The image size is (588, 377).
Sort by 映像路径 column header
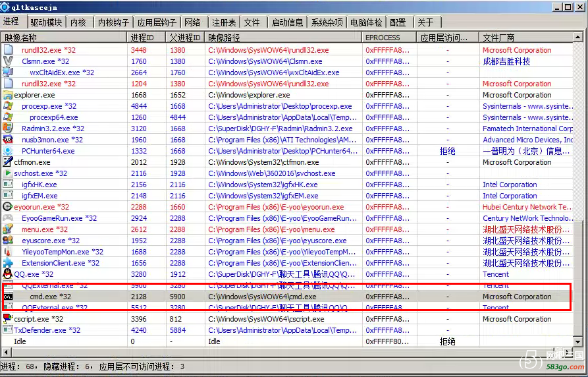click(284, 38)
